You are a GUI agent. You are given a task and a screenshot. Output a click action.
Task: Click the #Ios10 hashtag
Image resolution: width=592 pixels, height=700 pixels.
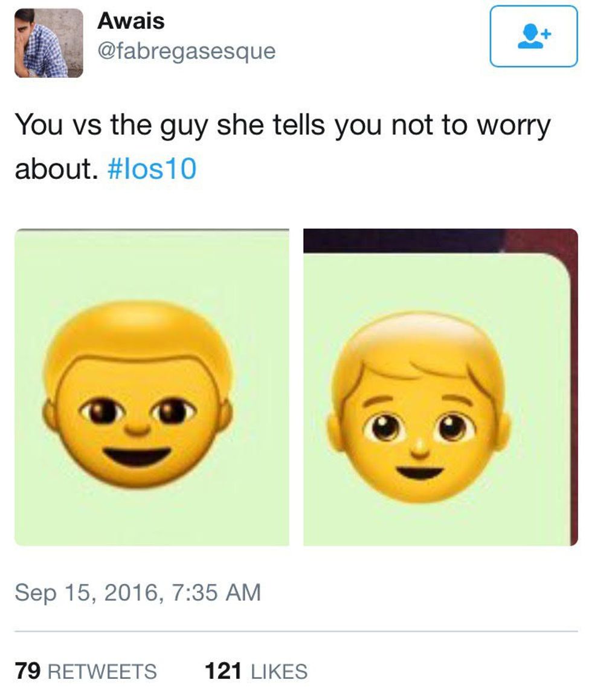[152, 169]
